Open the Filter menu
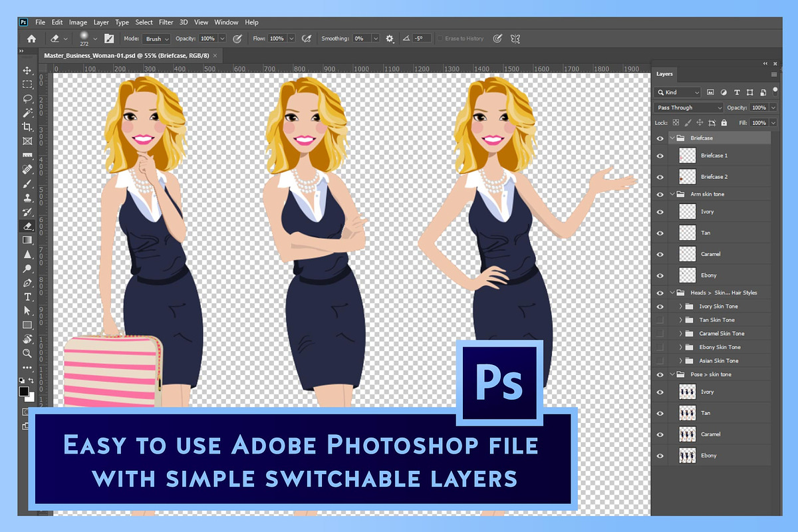This screenshot has width=798, height=532. click(166, 22)
